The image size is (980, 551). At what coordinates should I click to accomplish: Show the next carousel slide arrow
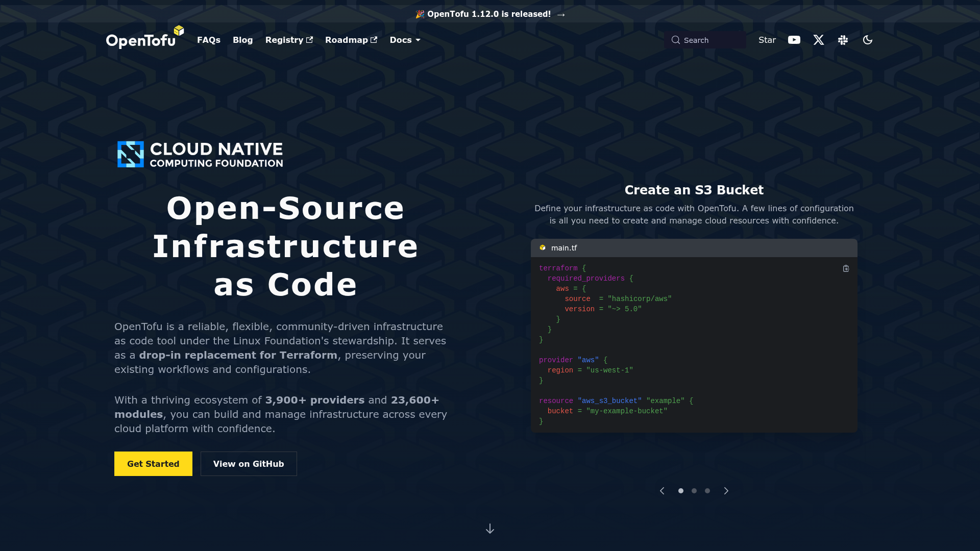click(726, 491)
